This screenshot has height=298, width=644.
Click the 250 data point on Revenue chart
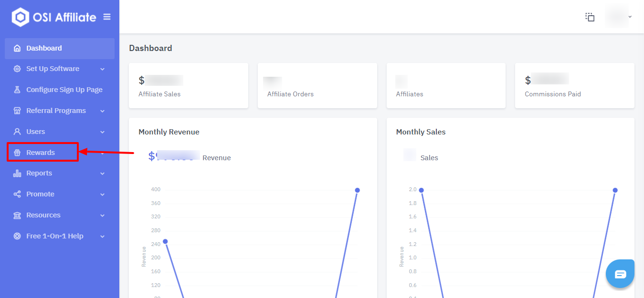pyautogui.click(x=165, y=241)
